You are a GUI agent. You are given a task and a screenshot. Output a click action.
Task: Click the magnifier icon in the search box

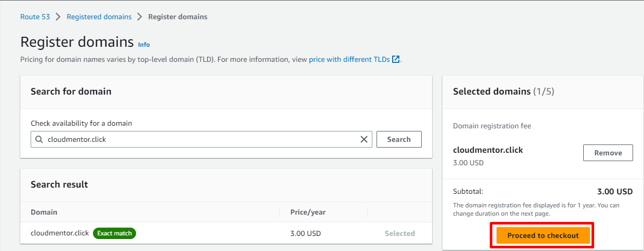point(39,139)
